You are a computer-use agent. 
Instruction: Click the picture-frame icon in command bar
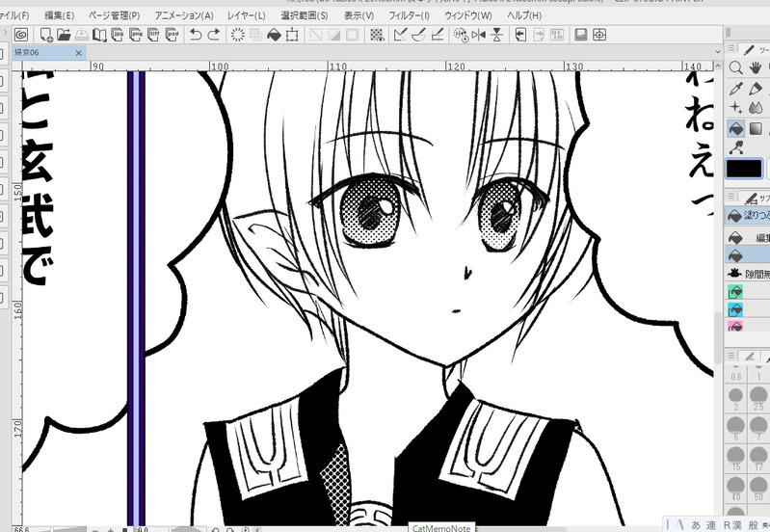581,35
